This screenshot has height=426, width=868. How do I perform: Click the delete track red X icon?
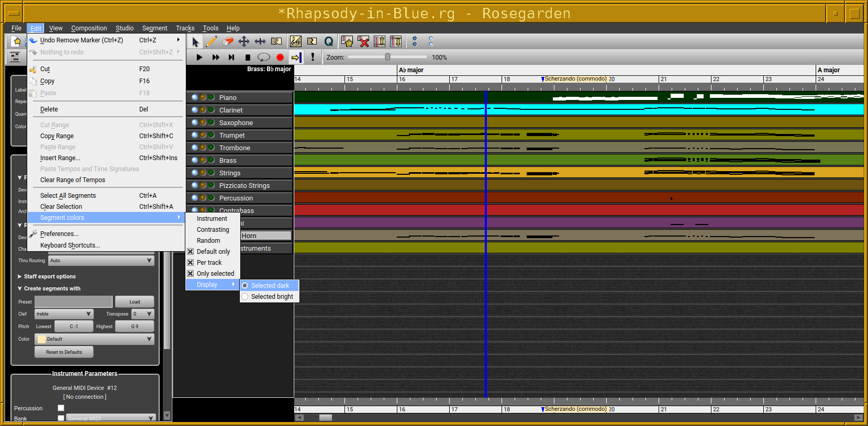coord(363,41)
